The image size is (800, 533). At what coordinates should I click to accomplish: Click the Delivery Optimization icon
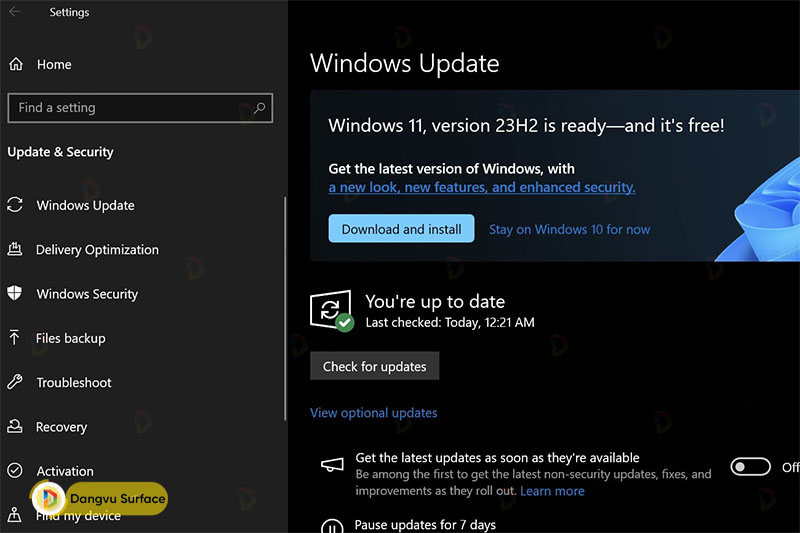tap(15, 249)
